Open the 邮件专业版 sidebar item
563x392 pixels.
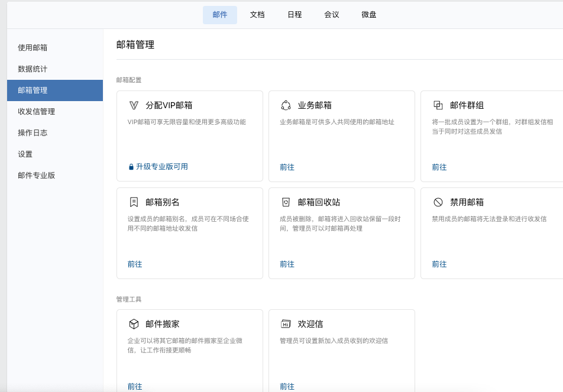click(36, 176)
